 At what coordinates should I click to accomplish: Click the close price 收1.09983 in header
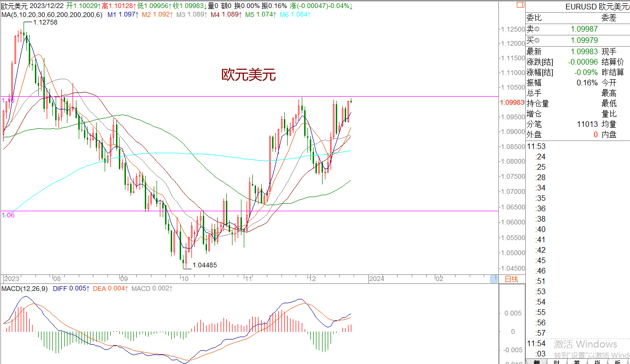click(x=189, y=6)
